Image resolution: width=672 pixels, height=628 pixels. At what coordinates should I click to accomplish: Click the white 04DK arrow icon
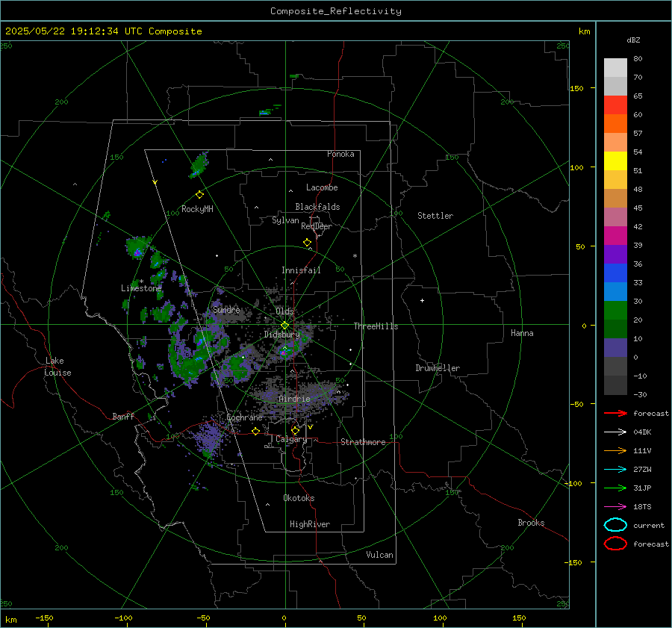point(615,432)
